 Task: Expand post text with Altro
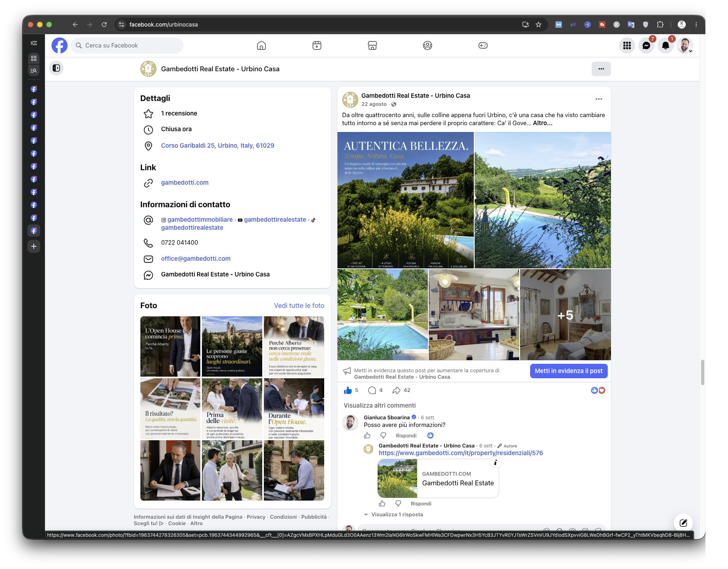pyautogui.click(x=543, y=123)
